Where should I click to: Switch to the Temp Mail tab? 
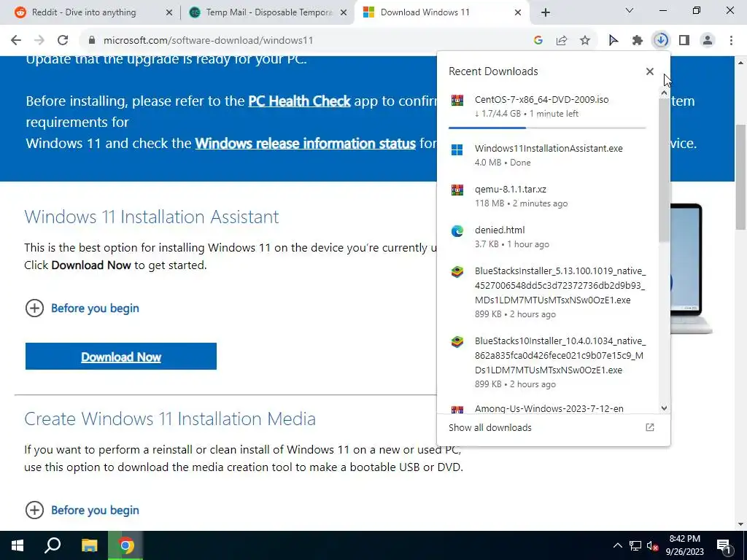coord(269,12)
